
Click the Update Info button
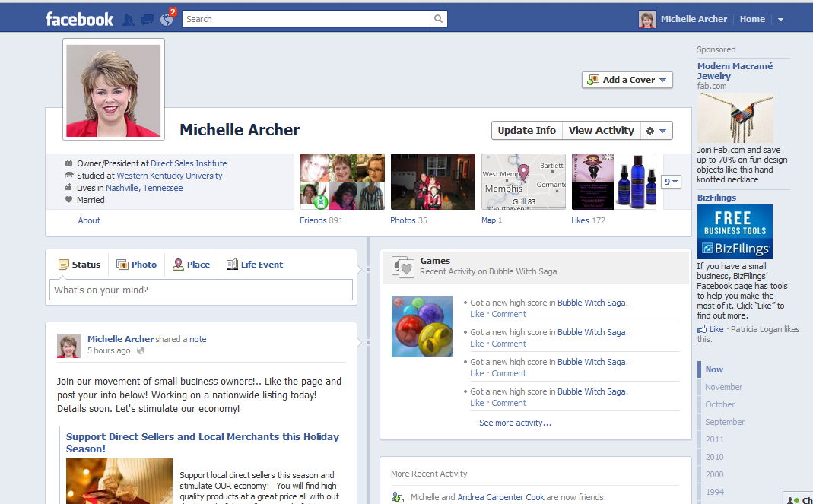click(x=526, y=131)
